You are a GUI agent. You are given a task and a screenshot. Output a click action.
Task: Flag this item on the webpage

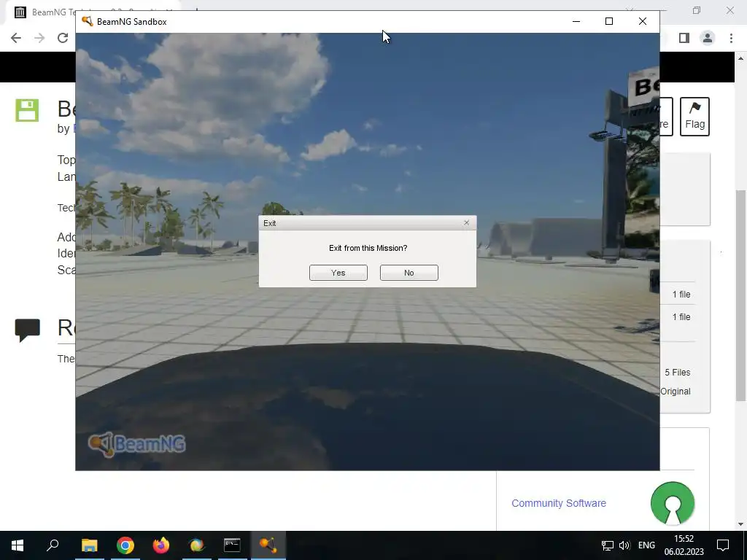(694, 117)
